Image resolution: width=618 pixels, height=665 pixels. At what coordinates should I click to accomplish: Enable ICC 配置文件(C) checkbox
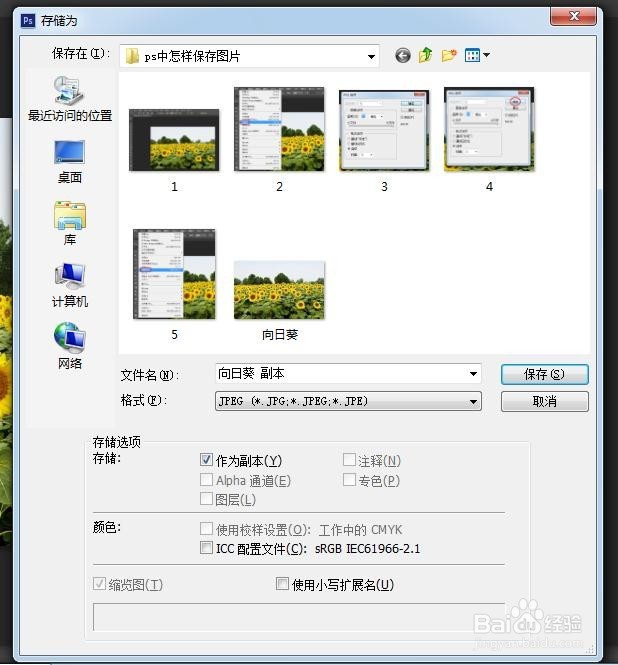coord(206,548)
